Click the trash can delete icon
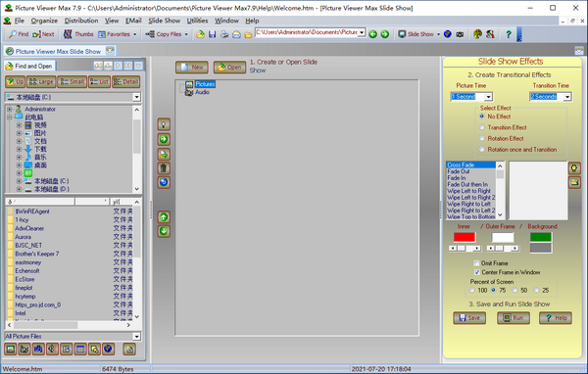 [164, 167]
